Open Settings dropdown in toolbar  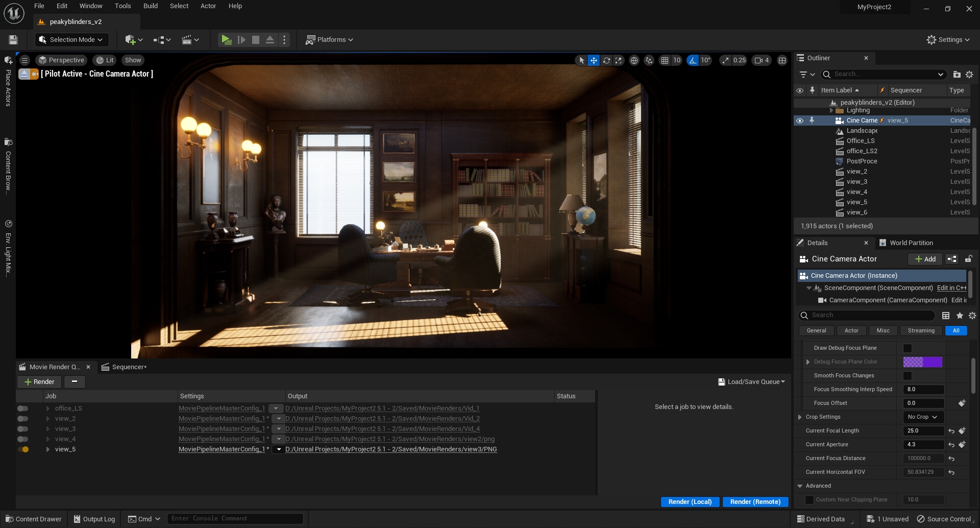point(948,40)
